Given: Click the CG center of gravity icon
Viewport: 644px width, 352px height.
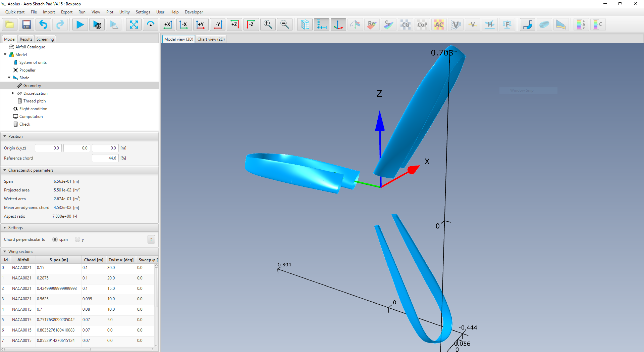Looking at the screenshot, I should (406, 24).
